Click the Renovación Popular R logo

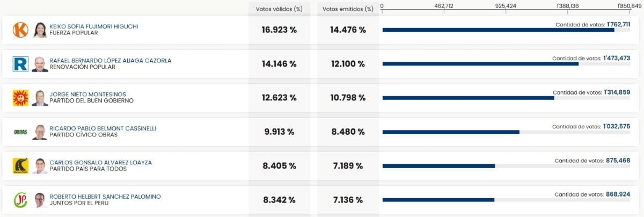coord(20,64)
